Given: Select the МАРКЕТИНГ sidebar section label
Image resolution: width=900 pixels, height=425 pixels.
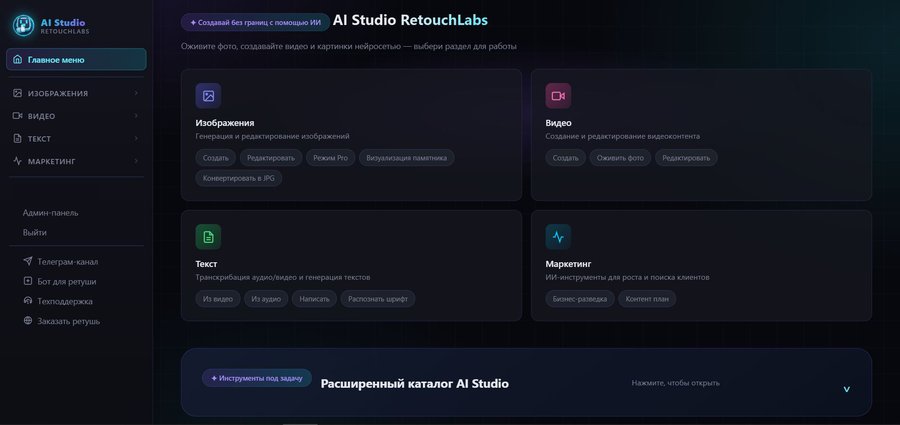Looking at the screenshot, I should tap(52, 161).
